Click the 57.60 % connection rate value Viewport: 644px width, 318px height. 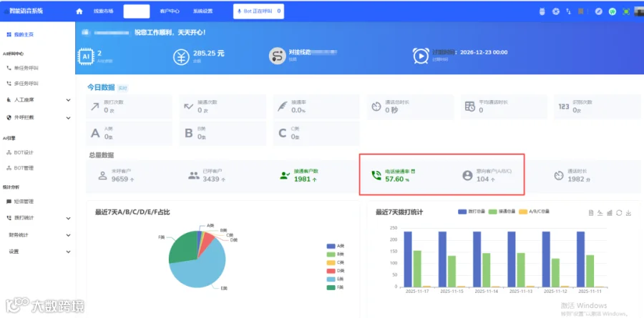[397, 179]
